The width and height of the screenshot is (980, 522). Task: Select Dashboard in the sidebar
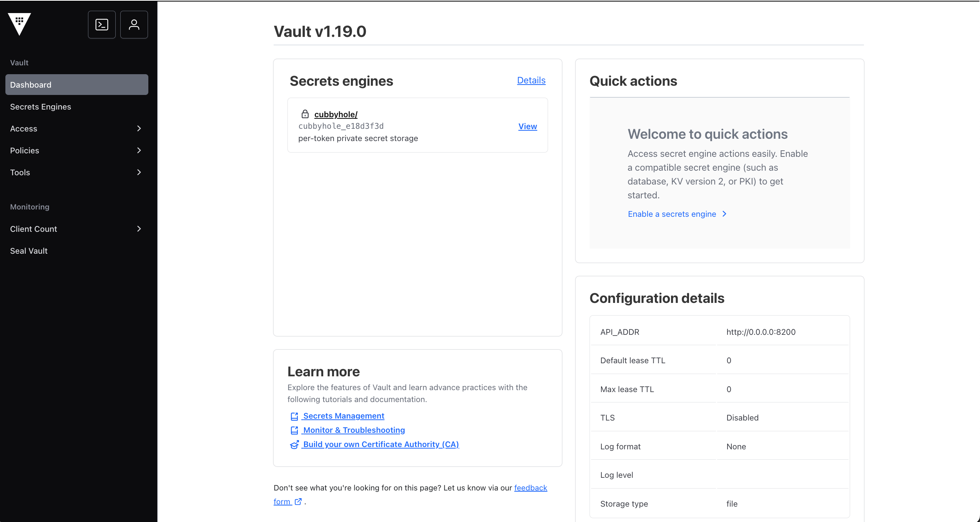click(77, 85)
